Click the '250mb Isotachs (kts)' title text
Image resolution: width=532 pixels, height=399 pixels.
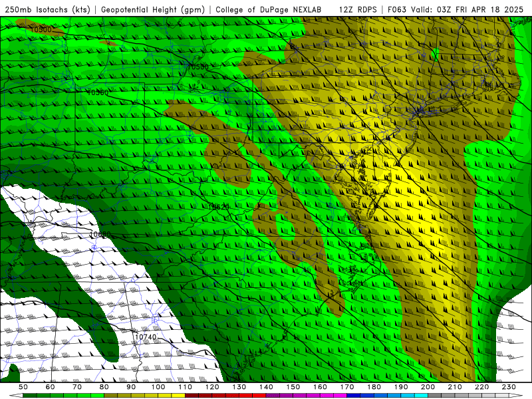tap(47, 9)
